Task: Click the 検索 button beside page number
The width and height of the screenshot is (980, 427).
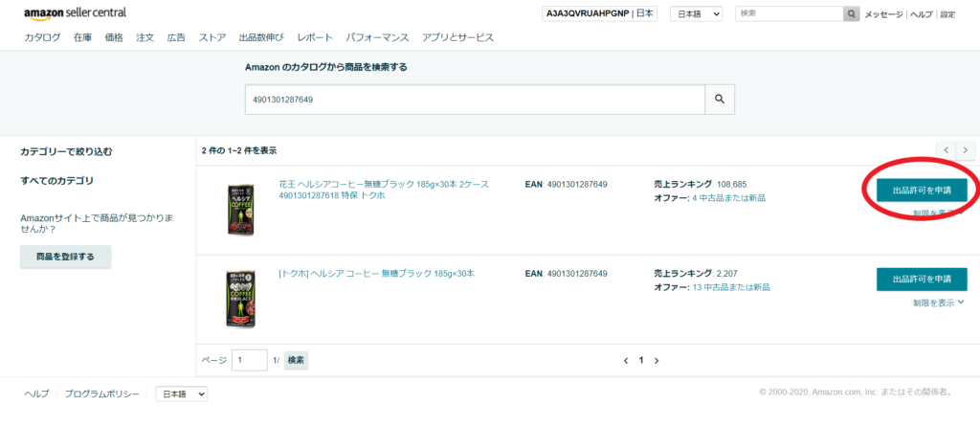Action: pyautogui.click(x=297, y=360)
